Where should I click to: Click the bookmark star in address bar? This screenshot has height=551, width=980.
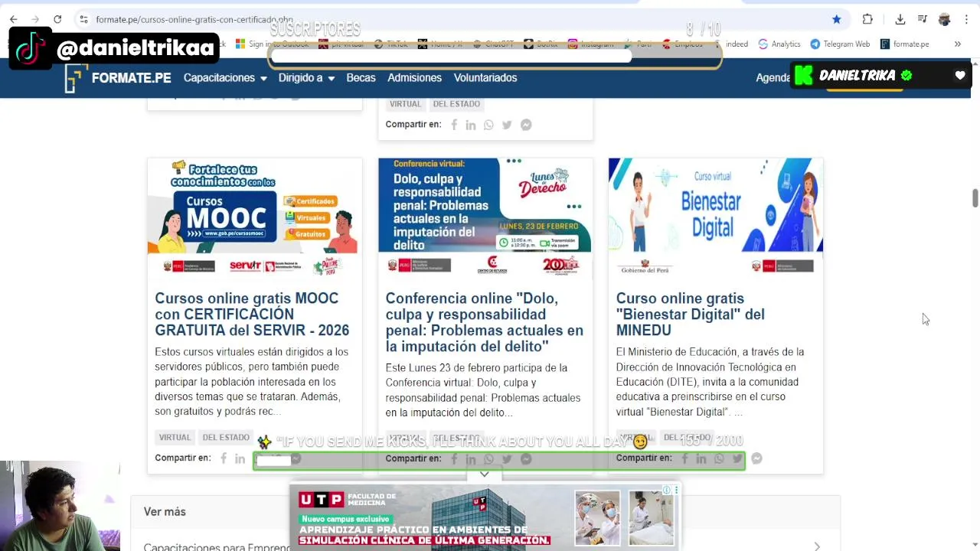pyautogui.click(x=837, y=19)
